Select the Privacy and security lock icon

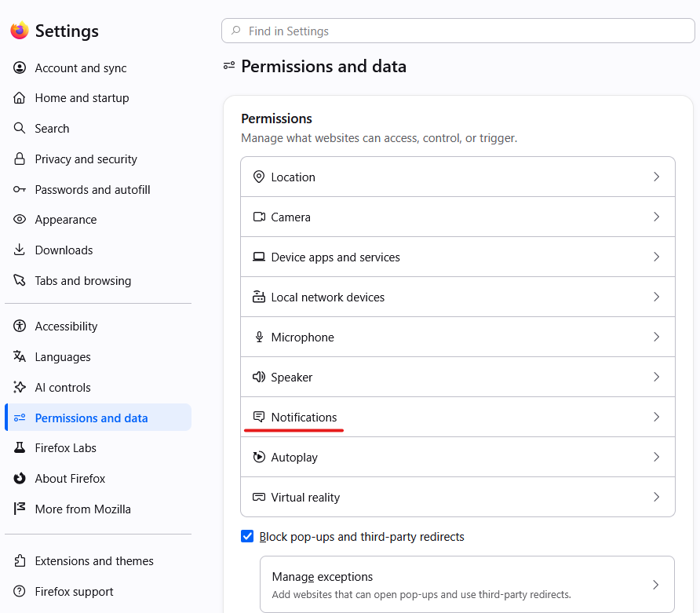tap(19, 159)
